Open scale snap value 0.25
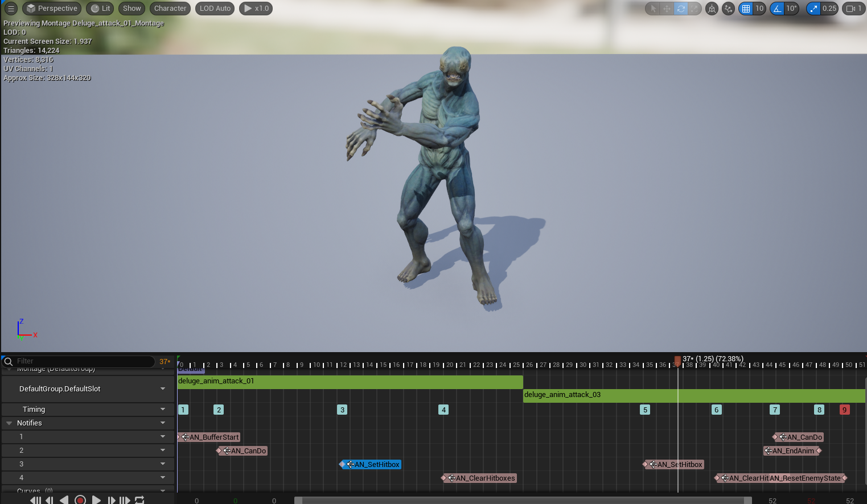 pyautogui.click(x=829, y=9)
